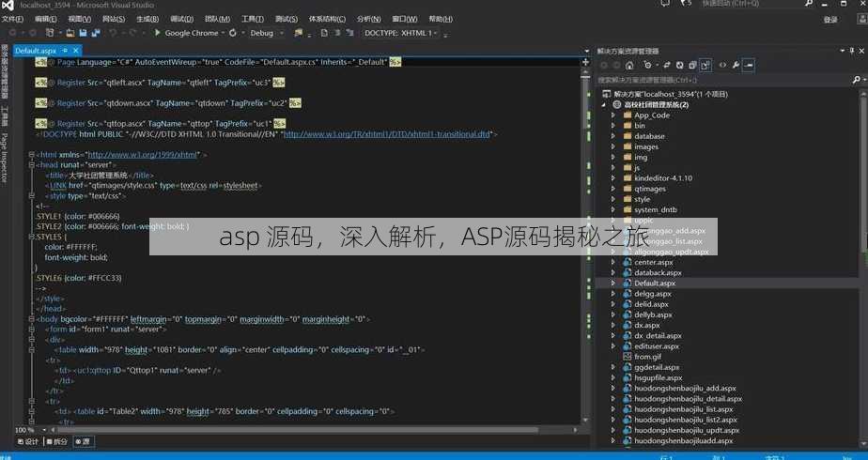Toggle Show All Files in Solution Explorer

(705, 65)
